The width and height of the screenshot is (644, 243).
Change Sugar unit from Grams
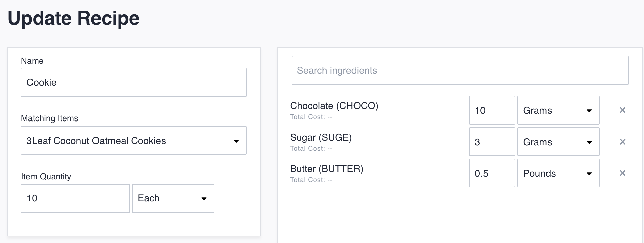(x=558, y=142)
